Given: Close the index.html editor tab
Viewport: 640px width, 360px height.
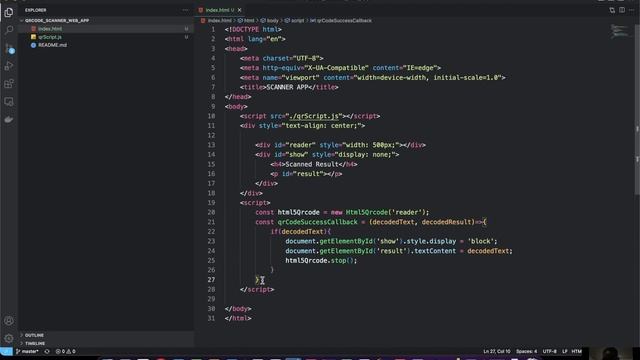Looking at the screenshot, I should click(x=240, y=10).
